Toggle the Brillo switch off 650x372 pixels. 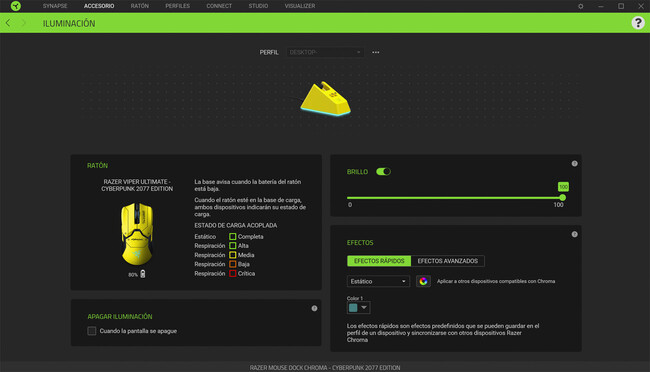tap(383, 171)
